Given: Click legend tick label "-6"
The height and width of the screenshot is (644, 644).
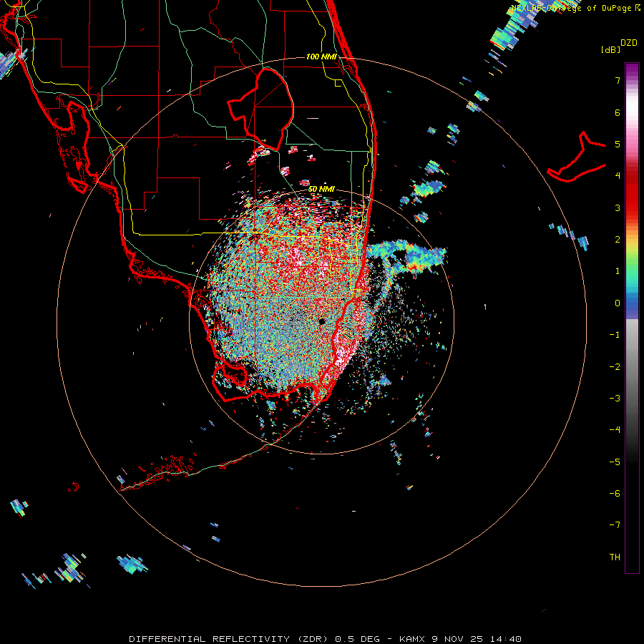Looking at the screenshot, I should [x=615, y=493].
